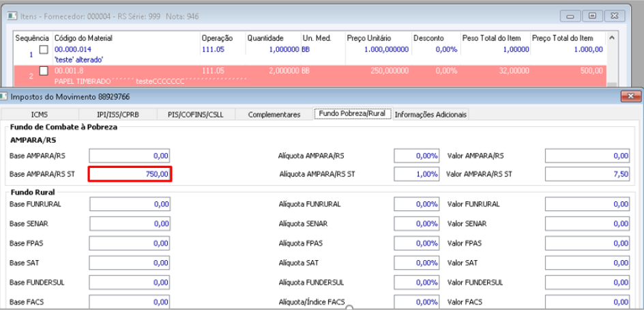This screenshot has width=644, height=310.
Task: Maximize the Itens window
Action: 592,16
